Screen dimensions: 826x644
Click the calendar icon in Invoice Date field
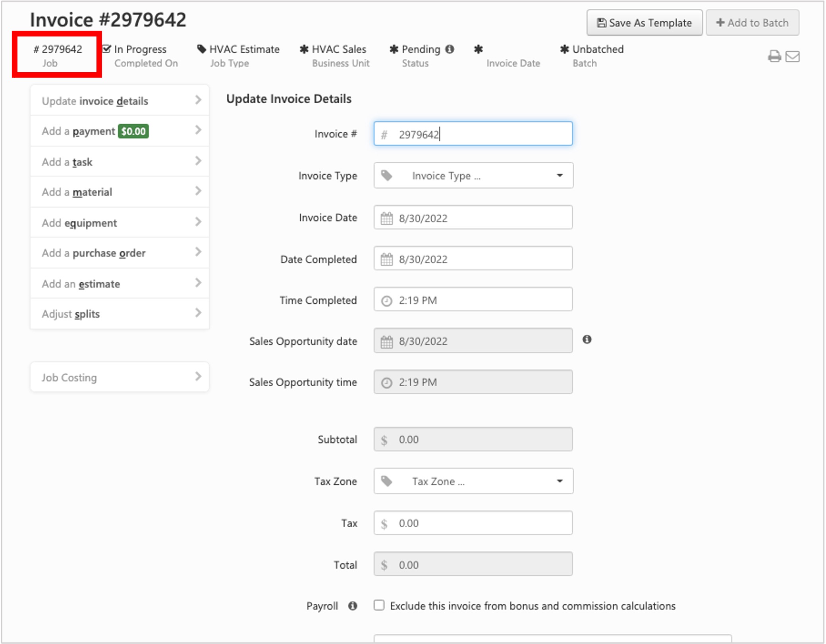[x=386, y=218]
